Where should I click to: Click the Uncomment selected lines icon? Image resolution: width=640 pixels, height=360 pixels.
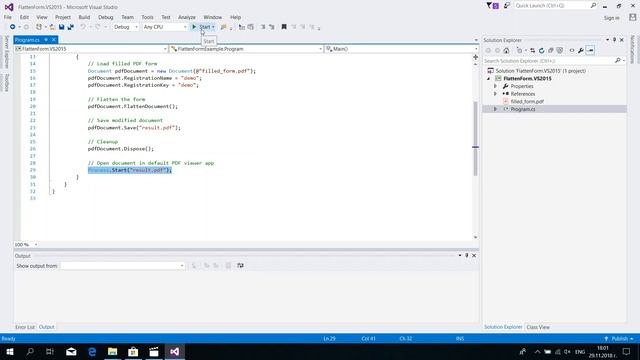pos(272,27)
